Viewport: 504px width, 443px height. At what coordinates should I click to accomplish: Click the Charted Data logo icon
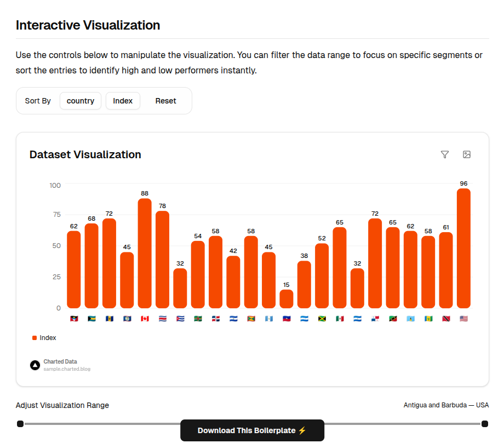pyautogui.click(x=35, y=365)
